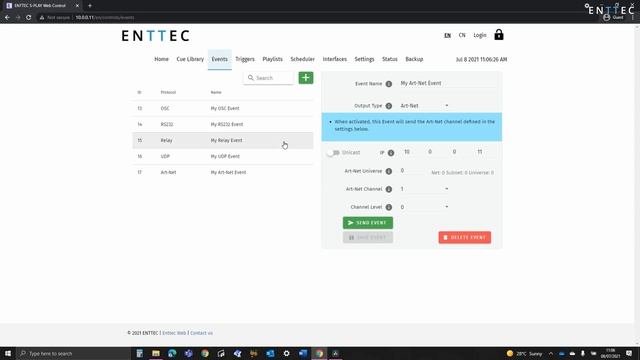Open Word from the taskbar

click(303, 353)
